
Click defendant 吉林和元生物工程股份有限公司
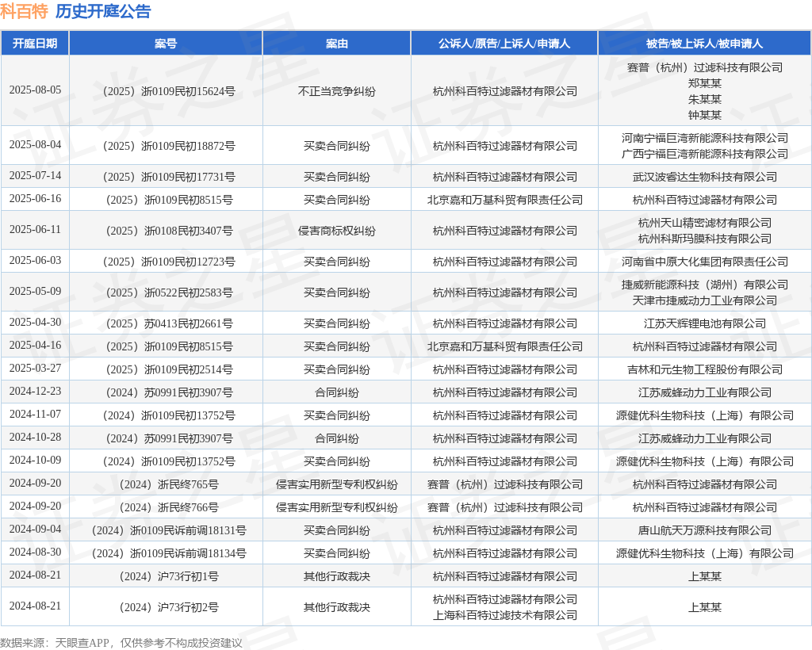tap(705, 369)
